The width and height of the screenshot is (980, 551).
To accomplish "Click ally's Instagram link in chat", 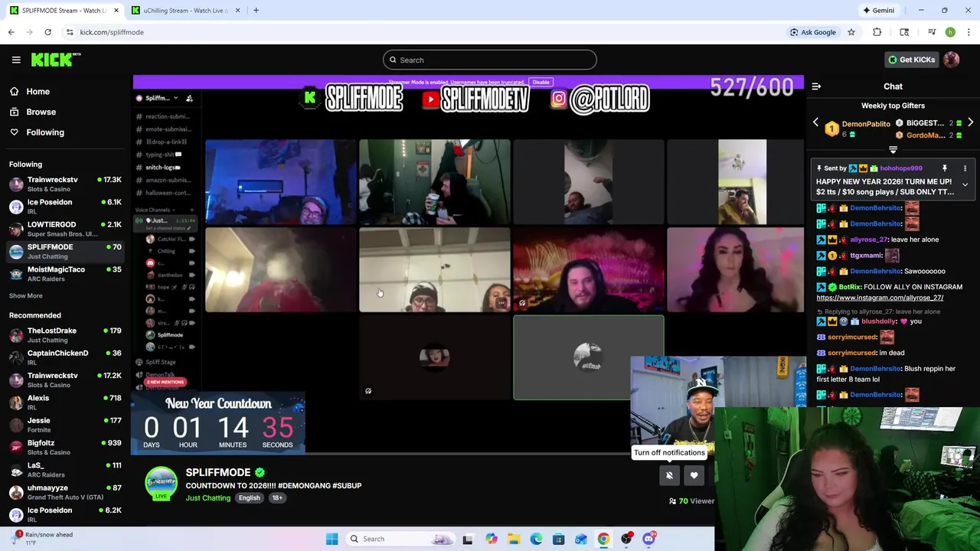I will [880, 298].
